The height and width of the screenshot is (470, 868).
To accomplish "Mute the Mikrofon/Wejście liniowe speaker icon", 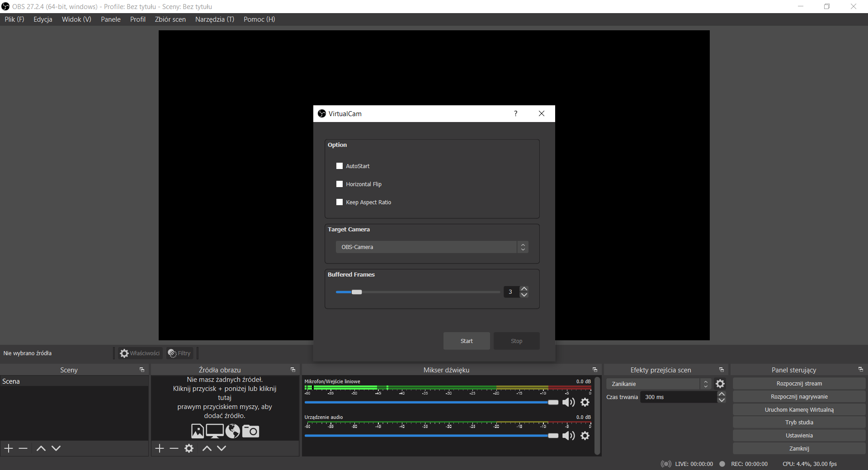I will pyautogui.click(x=568, y=402).
